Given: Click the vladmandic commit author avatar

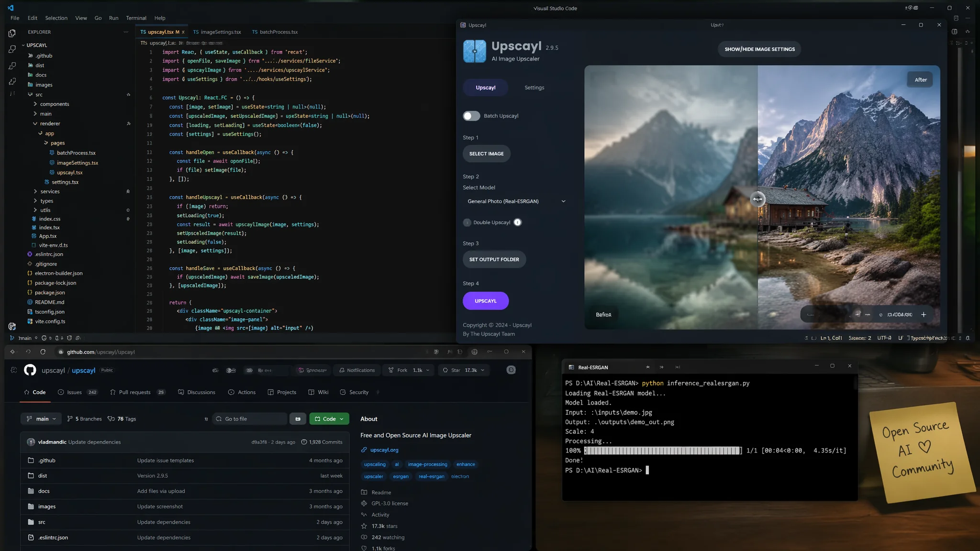Looking at the screenshot, I should [x=31, y=442].
